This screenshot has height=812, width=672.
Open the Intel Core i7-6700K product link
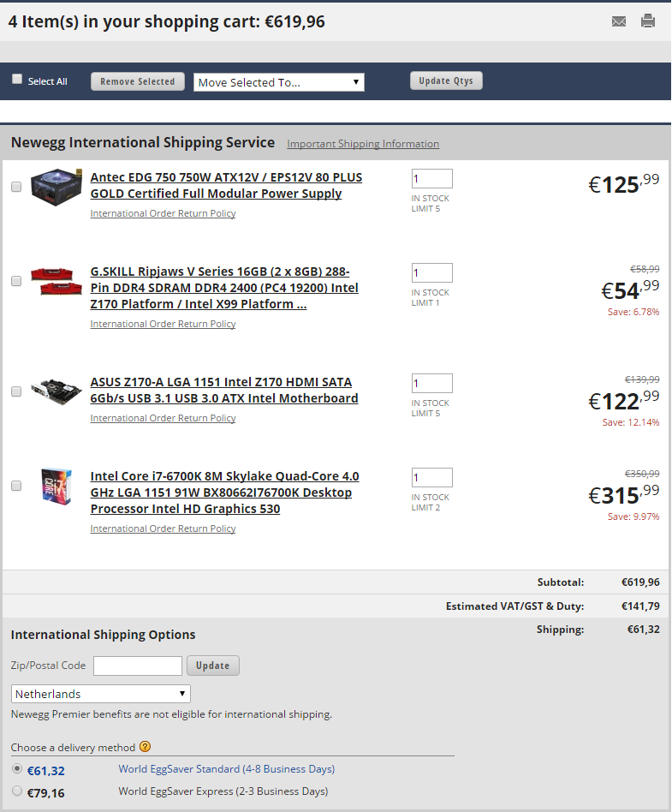point(224,493)
